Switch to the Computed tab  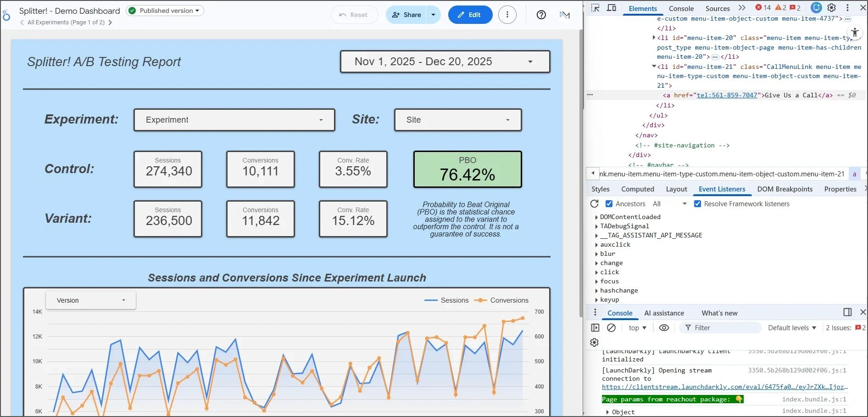point(638,189)
